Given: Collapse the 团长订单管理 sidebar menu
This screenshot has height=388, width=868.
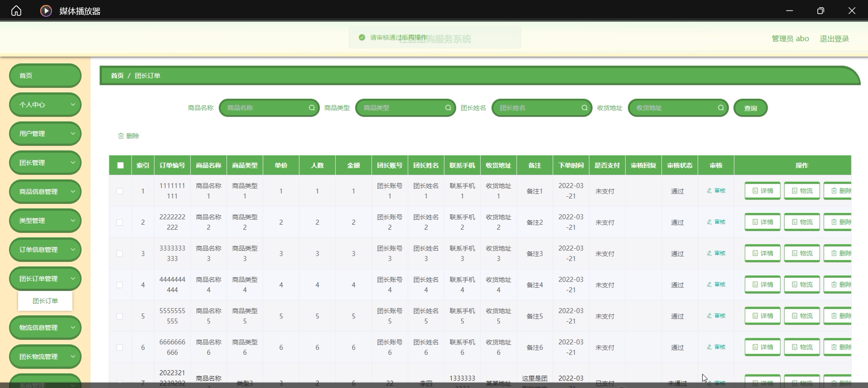Looking at the screenshot, I should coord(45,279).
